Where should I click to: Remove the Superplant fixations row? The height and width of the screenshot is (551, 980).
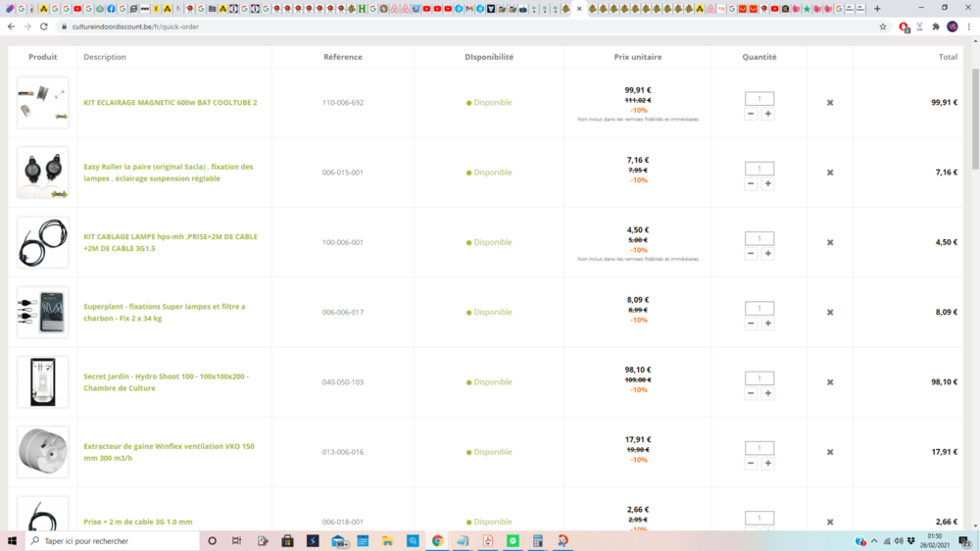tap(830, 312)
